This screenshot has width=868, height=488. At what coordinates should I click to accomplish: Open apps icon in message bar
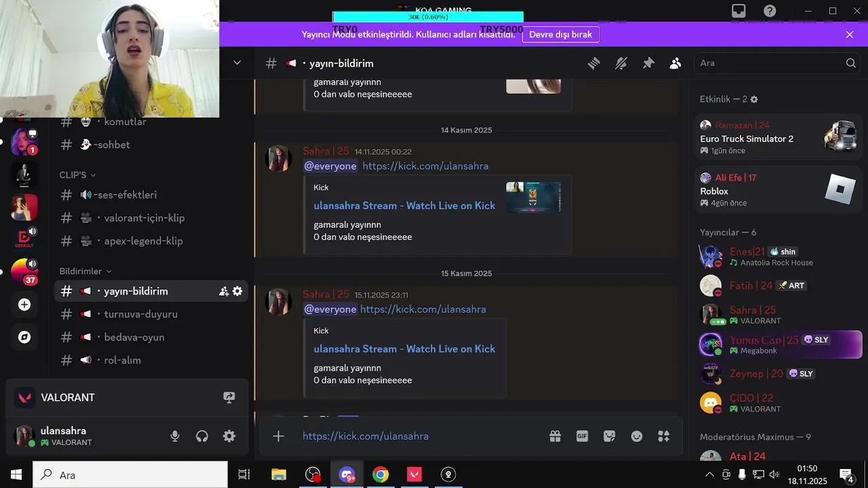click(664, 436)
